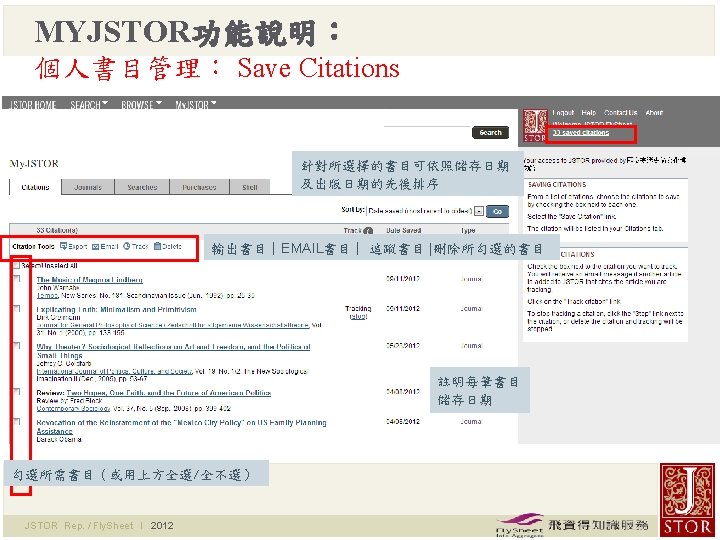Open Explicating Truth: Minimalism and Primitivism article
The height and width of the screenshot is (540, 720).
[116, 309]
